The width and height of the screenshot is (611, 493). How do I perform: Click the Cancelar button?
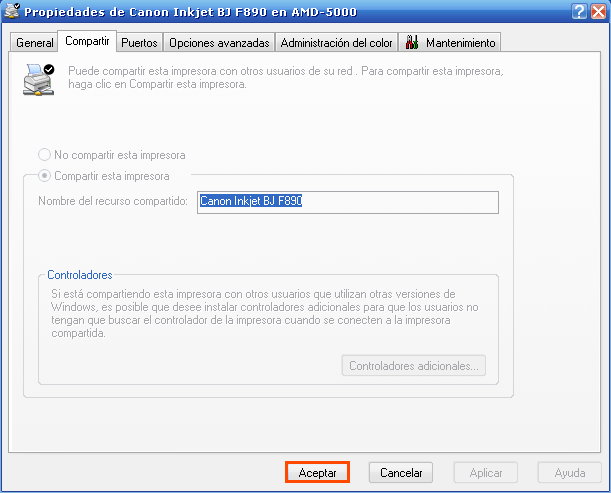[x=401, y=472]
